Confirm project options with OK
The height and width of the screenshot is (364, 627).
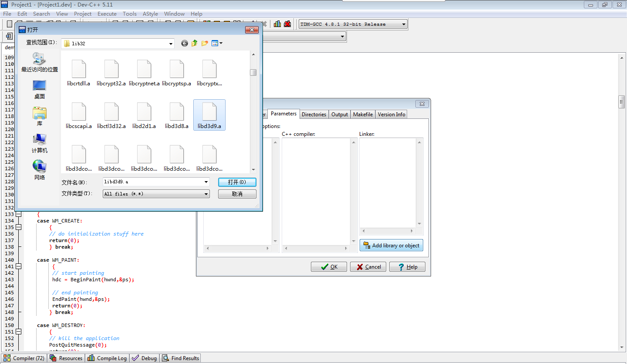click(329, 267)
